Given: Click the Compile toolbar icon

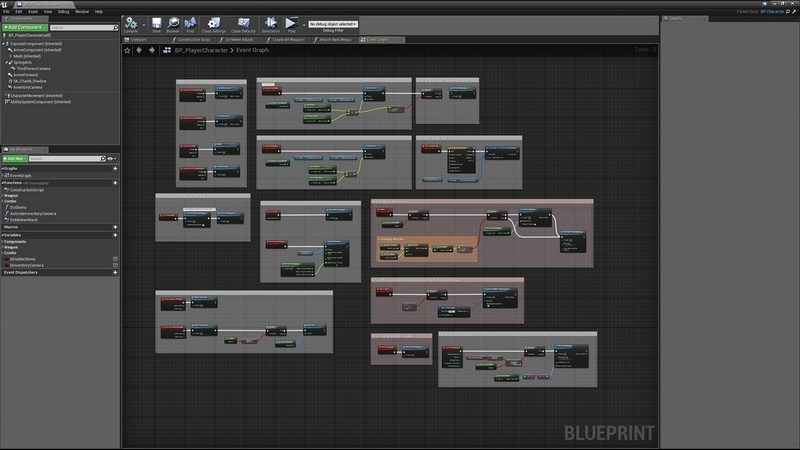Looking at the screenshot, I should click(x=131, y=24).
